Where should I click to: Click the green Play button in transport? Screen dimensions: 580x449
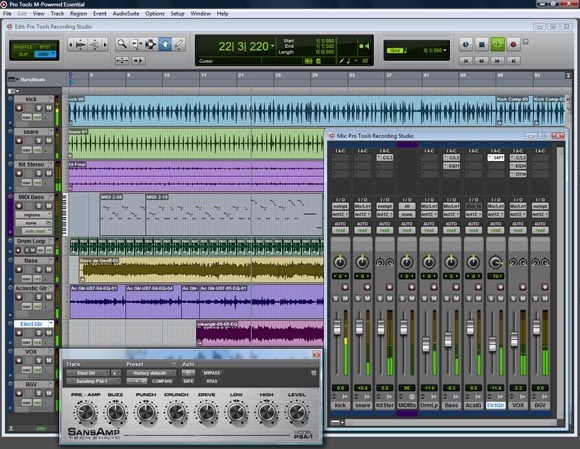tap(497, 44)
